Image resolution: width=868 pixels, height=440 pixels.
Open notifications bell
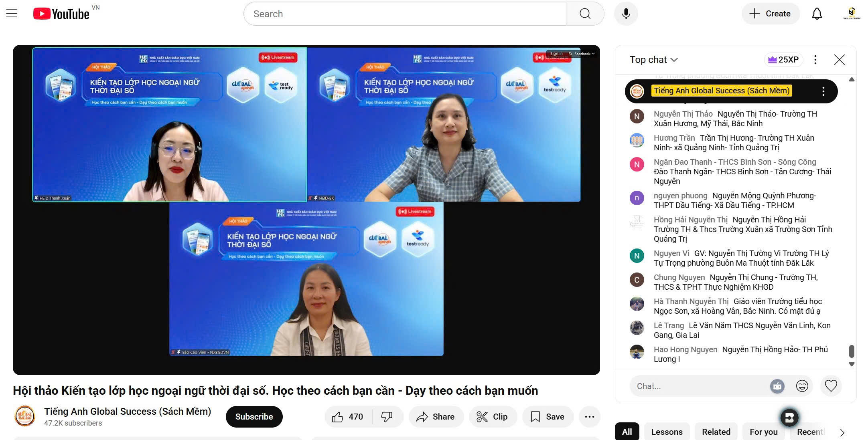pyautogui.click(x=817, y=14)
